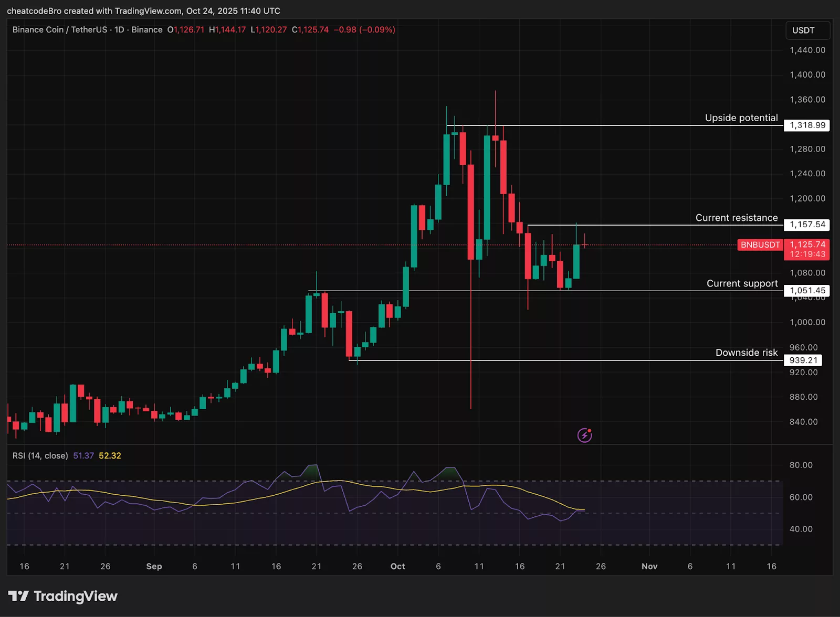Select the BNBUSDT price label on price scale
Viewport: 840px width, 617px height.
pyautogui.click(x=759, y=244)
